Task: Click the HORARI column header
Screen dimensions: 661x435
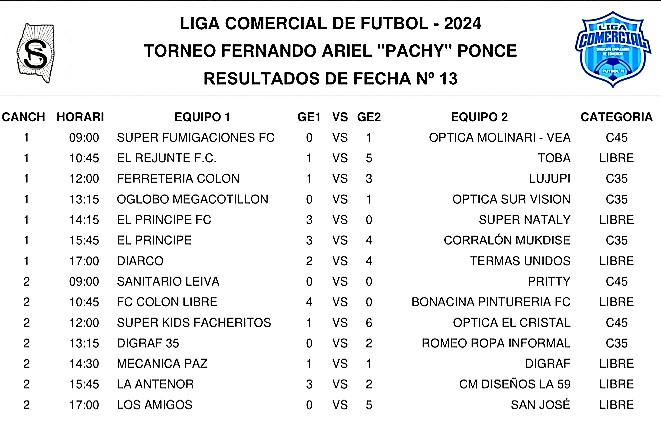Action: 80,117
